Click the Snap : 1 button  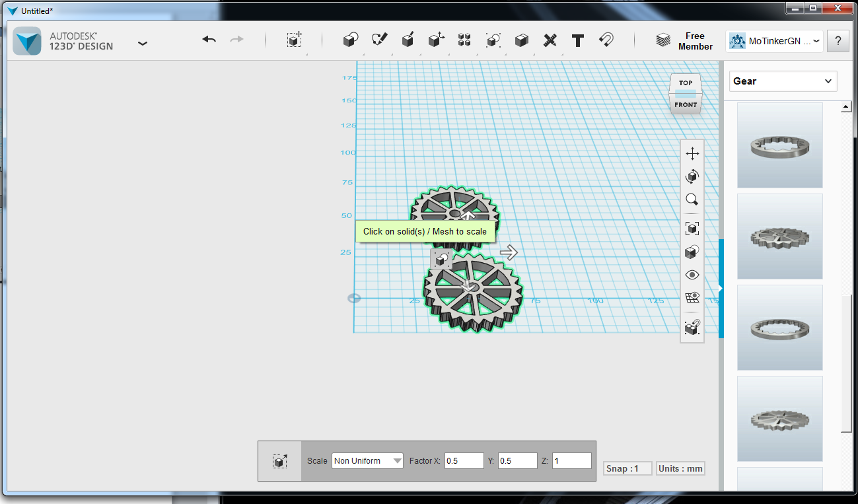627,468
